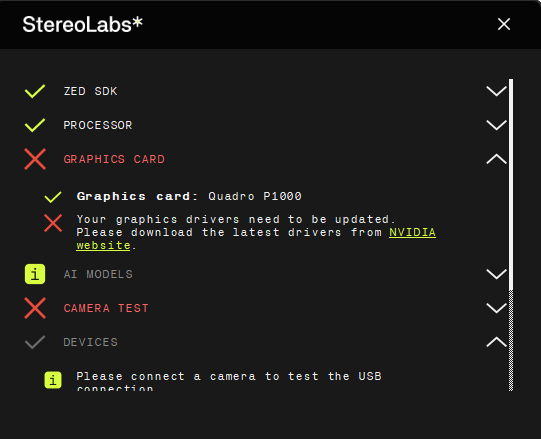The image size is (541, 439).
Task: Click the green checkmark beside PROCESSOR
Action: 35,125
